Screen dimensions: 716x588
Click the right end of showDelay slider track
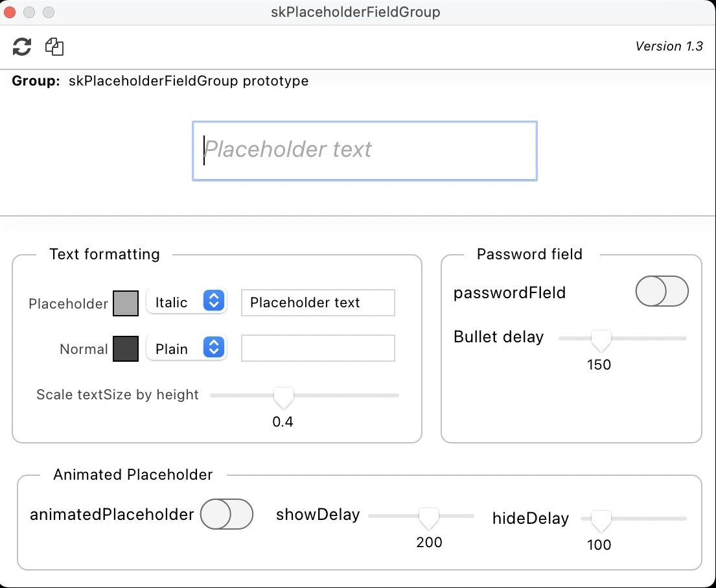coord(471,516)
